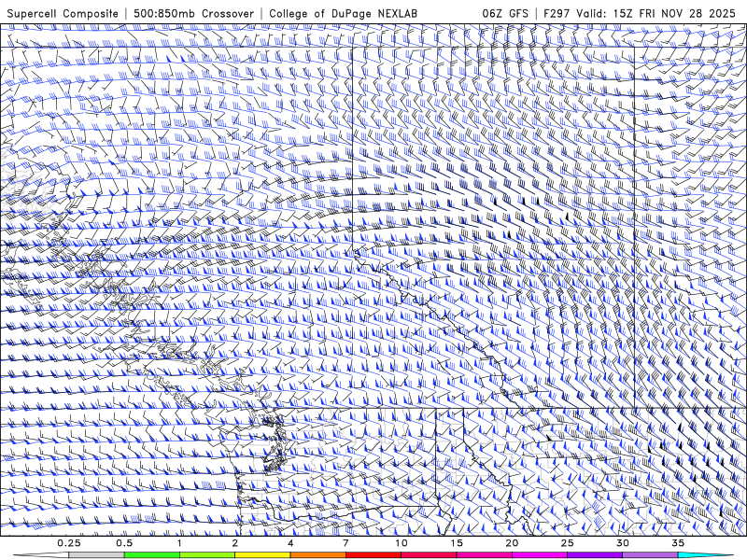This screenshot has height=560, width=747.
Task: Click the 0.5 colorbar label
Action: 124,543
